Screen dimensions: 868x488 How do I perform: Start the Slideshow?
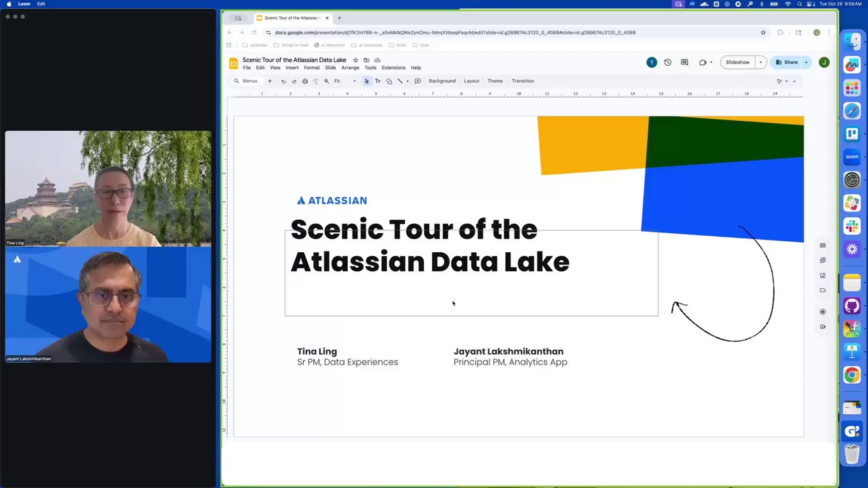(x=738, y=62)
